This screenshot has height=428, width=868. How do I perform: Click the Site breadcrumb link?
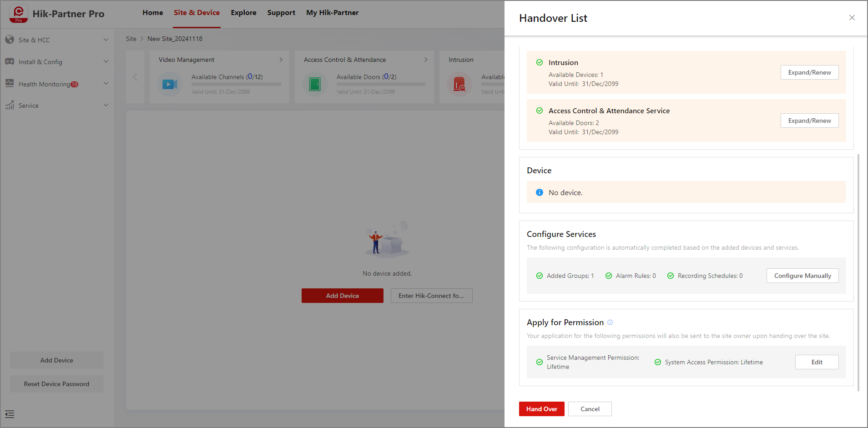(x=131, y=39)
